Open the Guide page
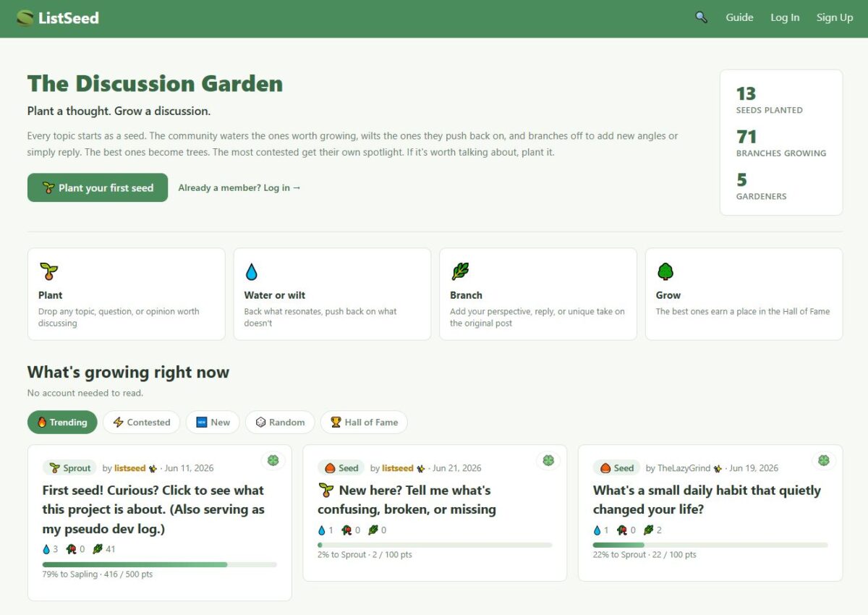 (x=739, y=17)
